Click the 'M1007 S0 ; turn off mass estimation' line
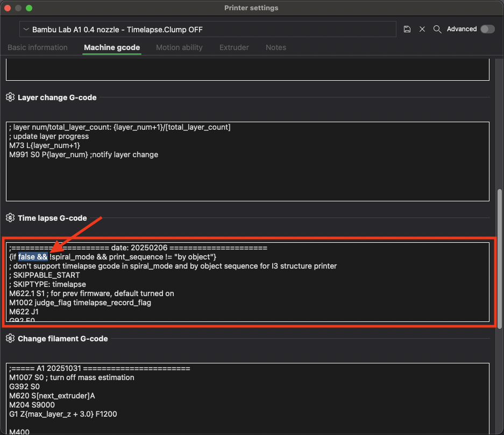Image resolution: width=504 pixels, height=435 pixels. [x=72, y=378]
